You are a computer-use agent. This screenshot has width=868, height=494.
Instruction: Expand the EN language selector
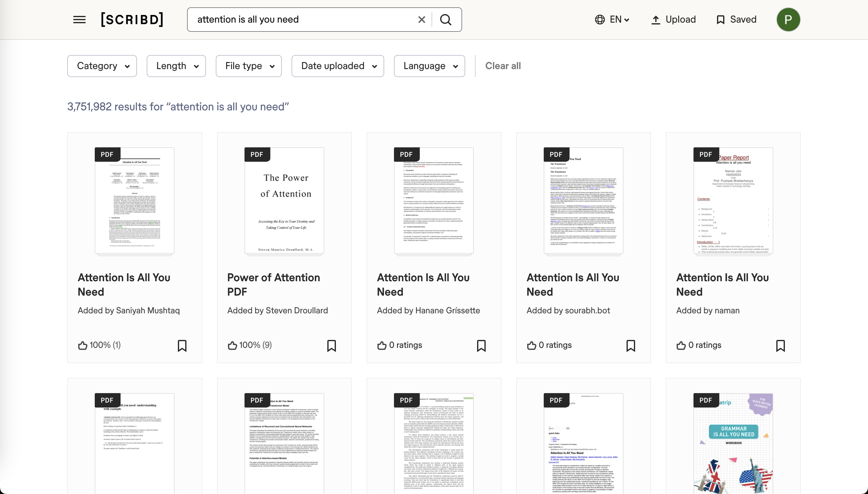click(612, 20)
